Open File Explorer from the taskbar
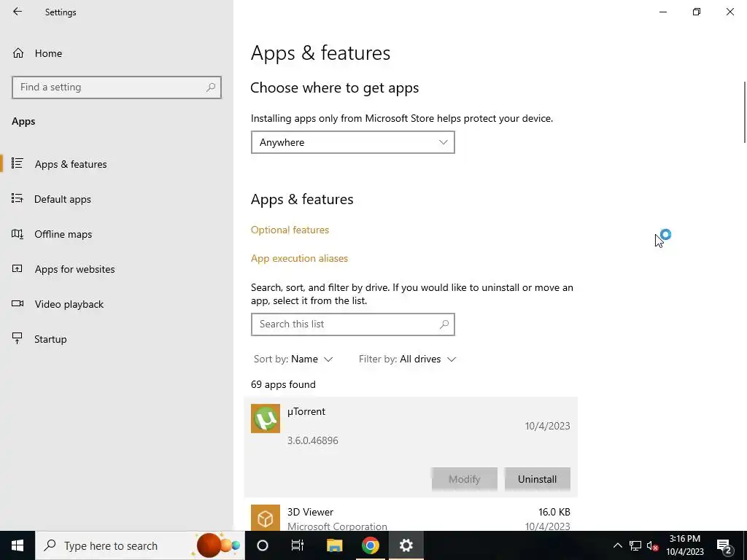This screenshot has height=560, width=747. click(x=334, y=545)
